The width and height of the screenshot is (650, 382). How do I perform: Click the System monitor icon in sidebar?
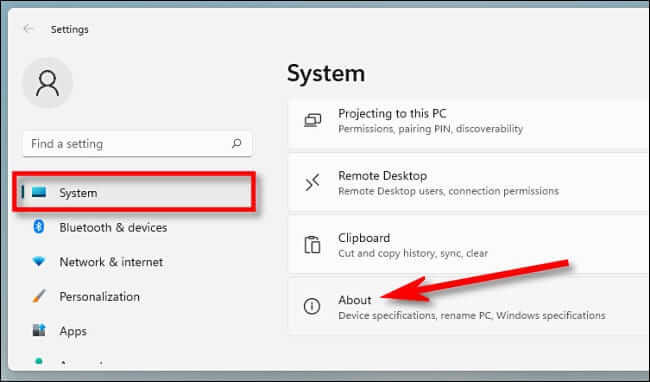pos(39,192)
